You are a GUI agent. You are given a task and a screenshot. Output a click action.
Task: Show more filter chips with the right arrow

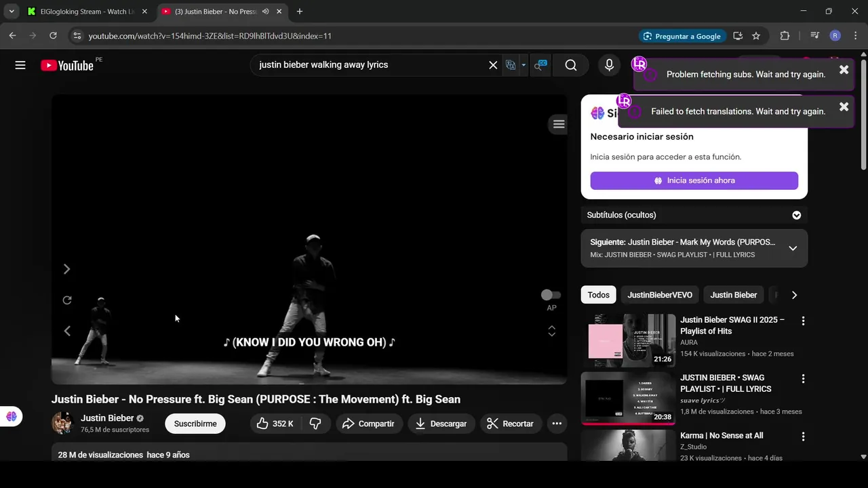(x=794, y=295)
